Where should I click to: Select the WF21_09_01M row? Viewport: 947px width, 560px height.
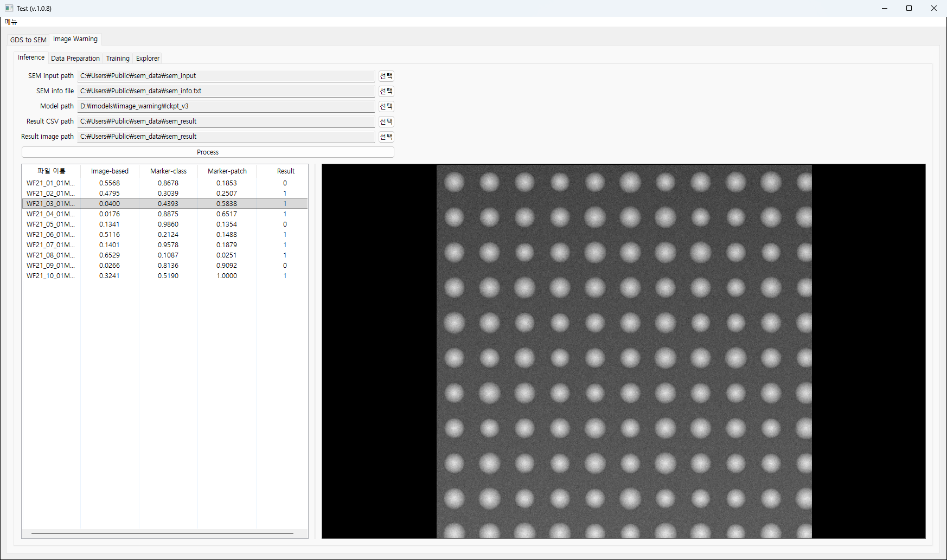[x=165, y=266]
